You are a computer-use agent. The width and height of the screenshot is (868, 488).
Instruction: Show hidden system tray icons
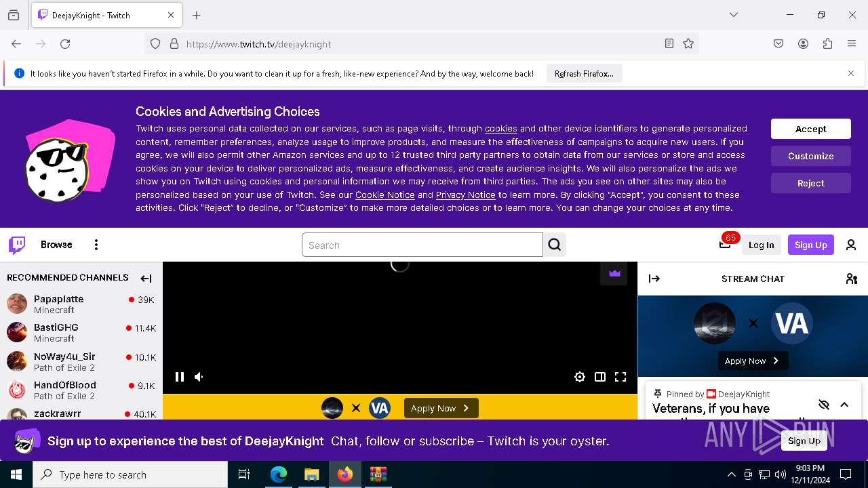tap(731, 474)
